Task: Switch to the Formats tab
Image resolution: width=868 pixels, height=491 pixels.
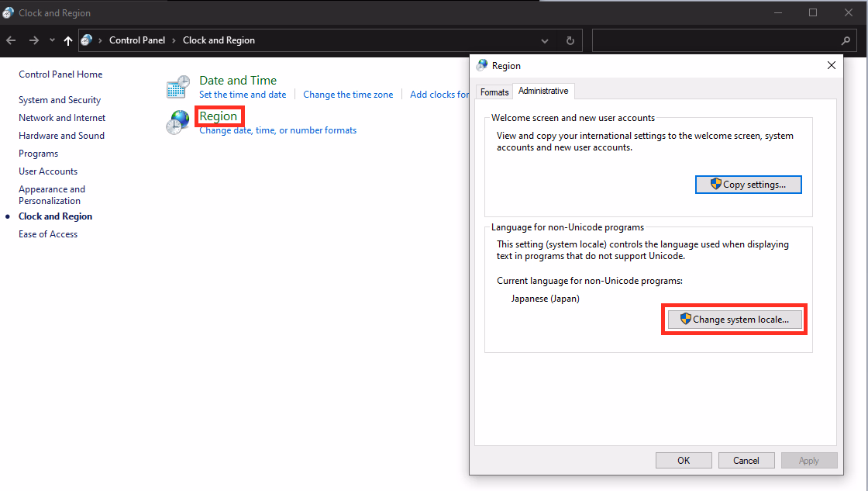Action: click(x=494, y=91)
